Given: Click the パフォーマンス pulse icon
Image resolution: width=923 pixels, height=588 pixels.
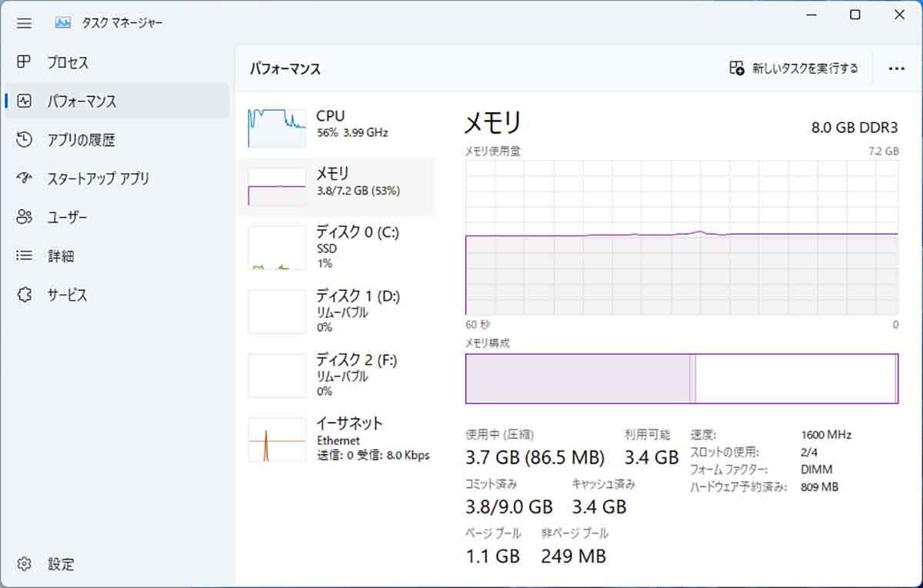Looking at the screenshot, I should click(x=24, y=101).
